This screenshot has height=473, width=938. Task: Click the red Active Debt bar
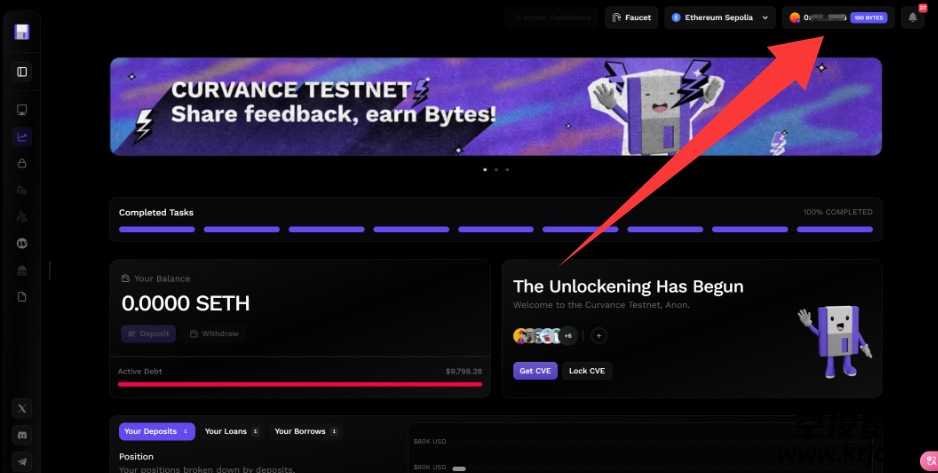click(x=300, y=384)
